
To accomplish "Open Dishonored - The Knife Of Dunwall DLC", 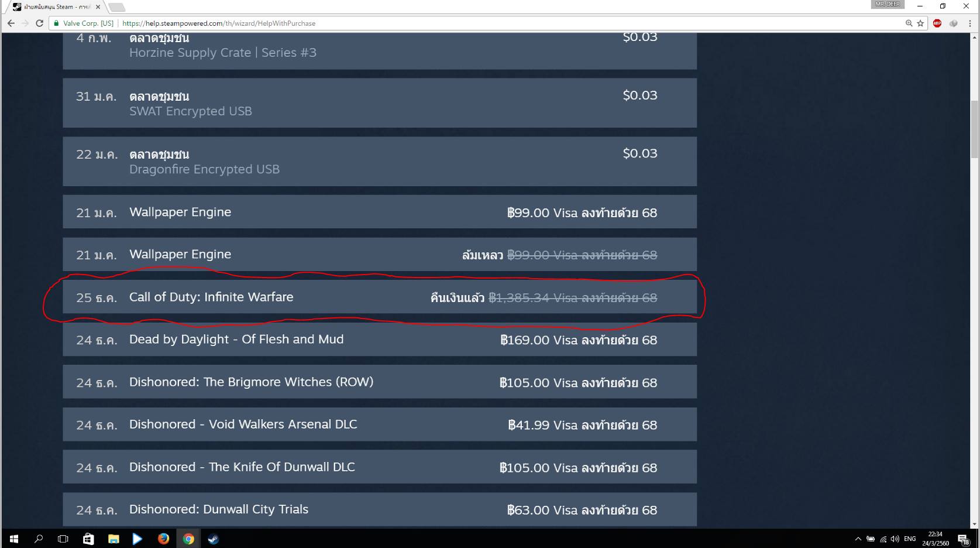I will coord(380,467).
